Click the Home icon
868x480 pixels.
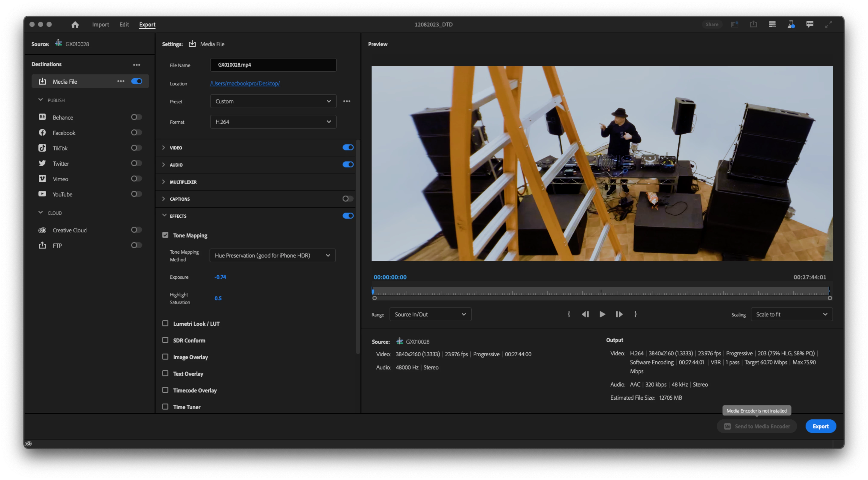pos(75,25)
